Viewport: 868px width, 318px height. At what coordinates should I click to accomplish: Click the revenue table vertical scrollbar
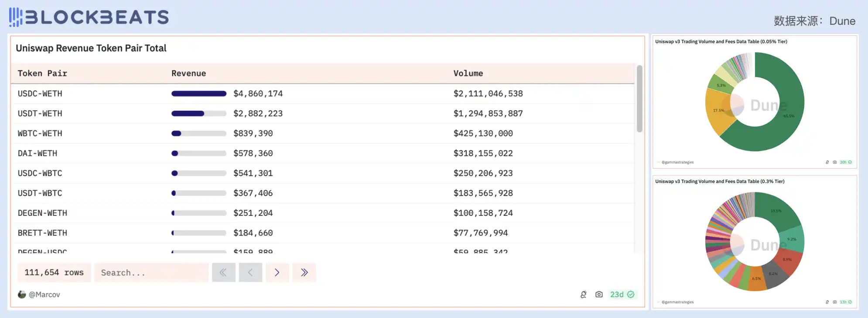[639, 98]
